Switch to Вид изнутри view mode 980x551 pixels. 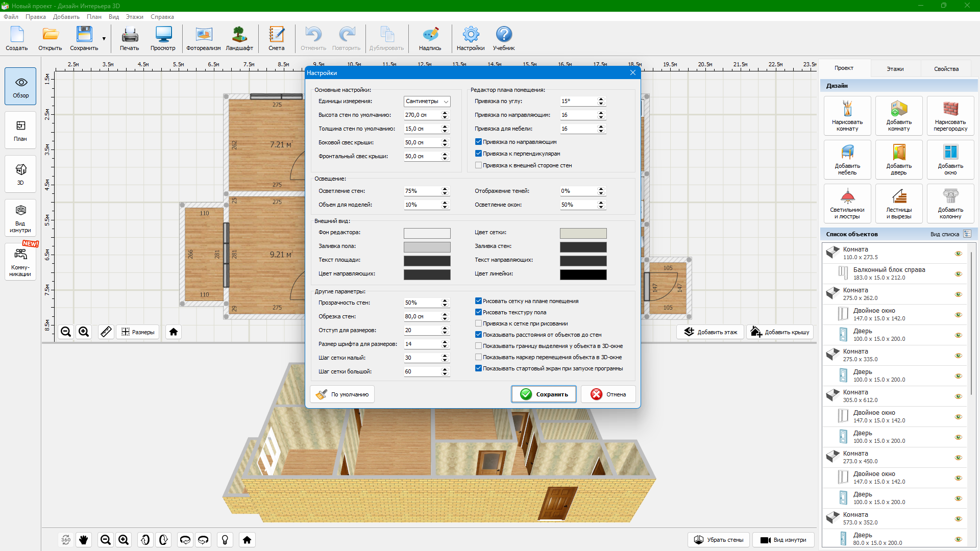[x=20, y=218]
